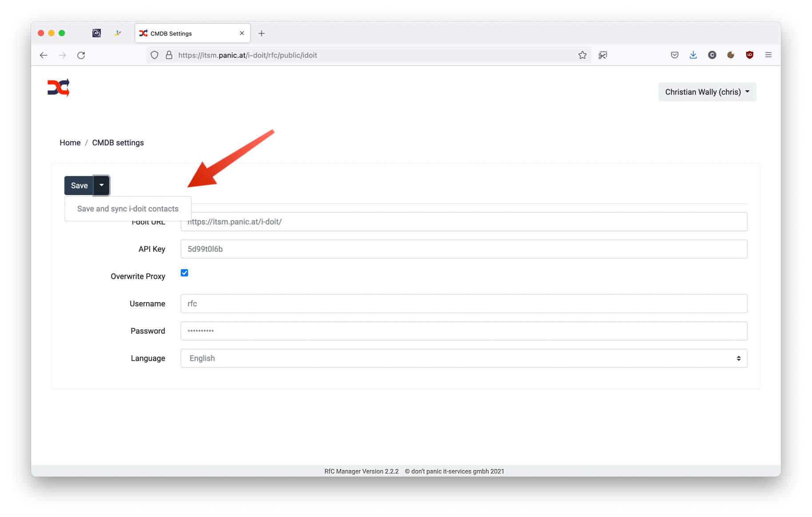Switch to the first pinned tab icon
The width and height of the screenshot is (812, 517).
click(96, 33)
